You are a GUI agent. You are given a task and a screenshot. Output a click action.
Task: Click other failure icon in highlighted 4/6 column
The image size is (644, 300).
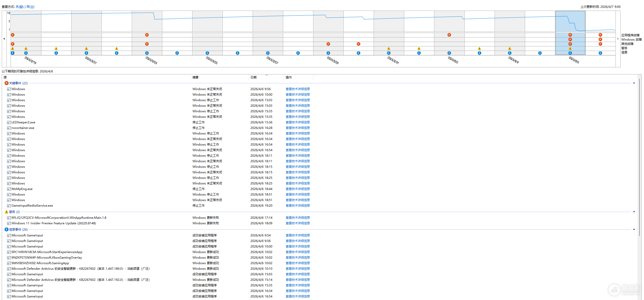coord(570,44)
